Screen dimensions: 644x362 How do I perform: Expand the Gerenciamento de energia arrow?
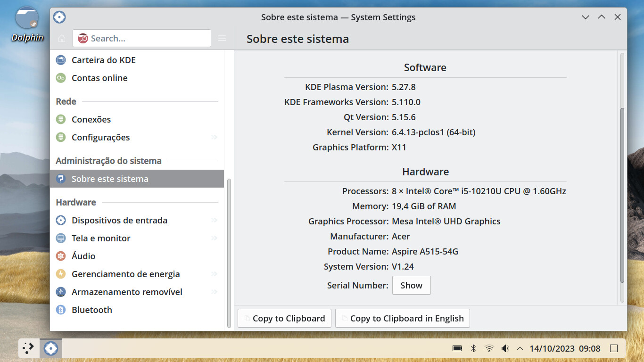click(215, 274)
